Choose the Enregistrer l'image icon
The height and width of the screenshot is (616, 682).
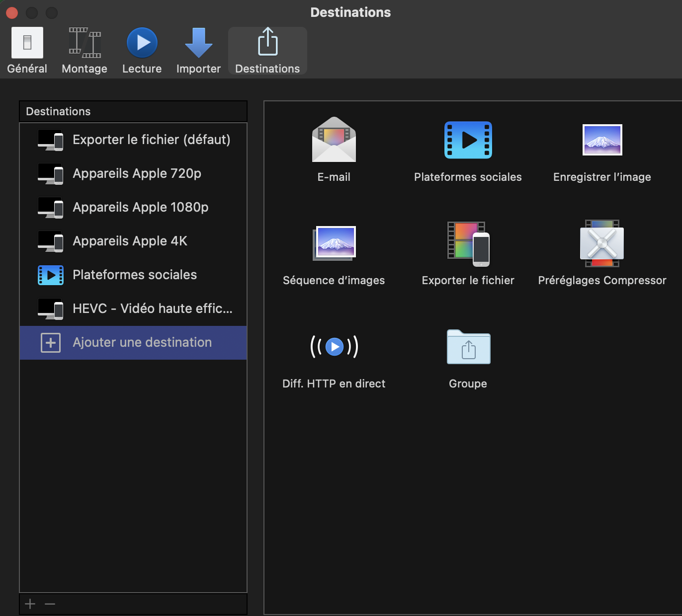point(602,140)
